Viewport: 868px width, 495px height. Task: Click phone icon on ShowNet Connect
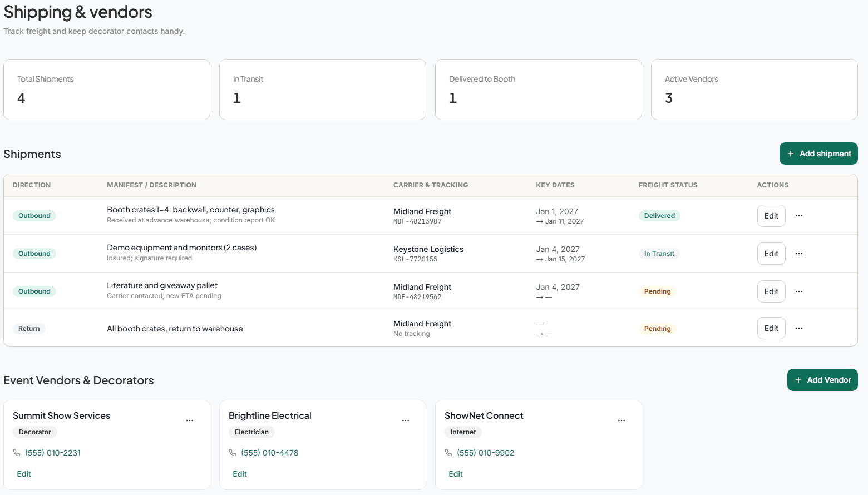point(448,453)
